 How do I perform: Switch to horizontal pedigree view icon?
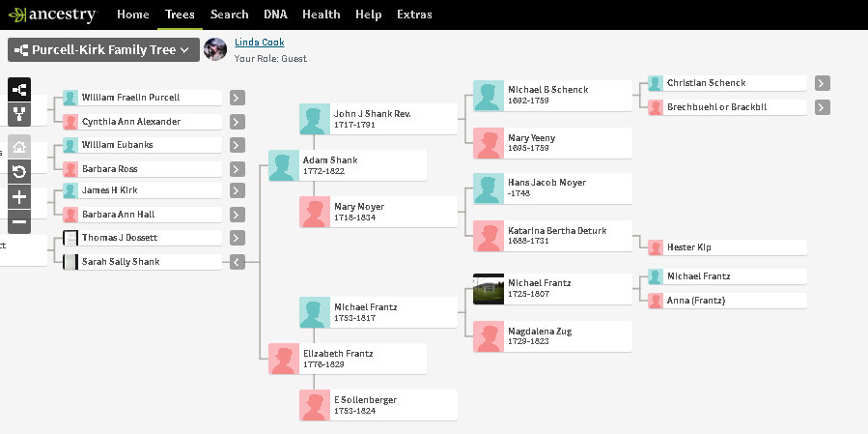click(x=19, y=90)
